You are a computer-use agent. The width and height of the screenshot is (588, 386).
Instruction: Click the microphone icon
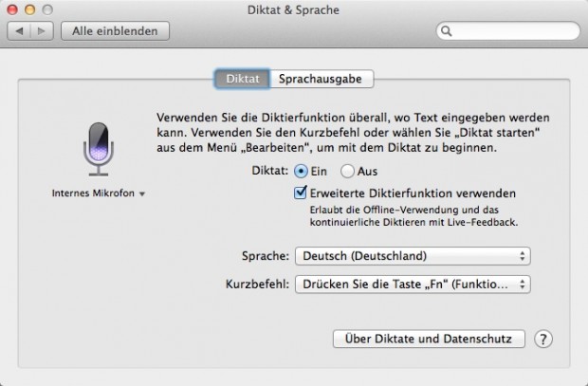[x=99, y=149]
